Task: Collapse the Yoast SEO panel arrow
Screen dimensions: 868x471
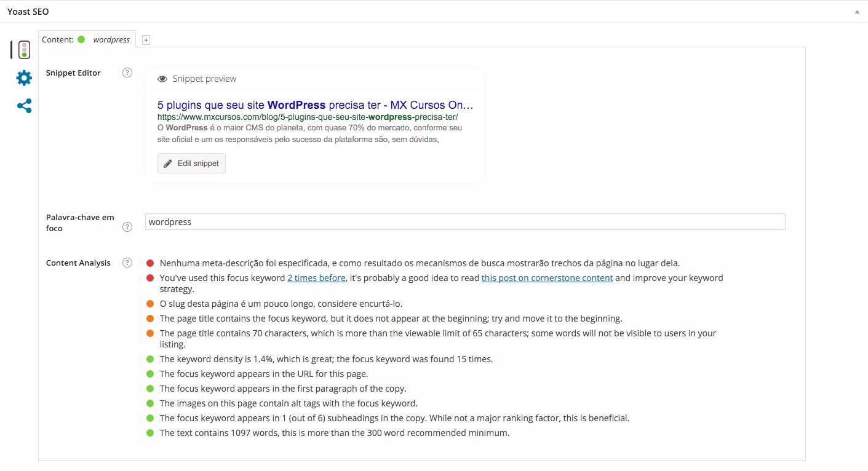Action: pos(857,12)
